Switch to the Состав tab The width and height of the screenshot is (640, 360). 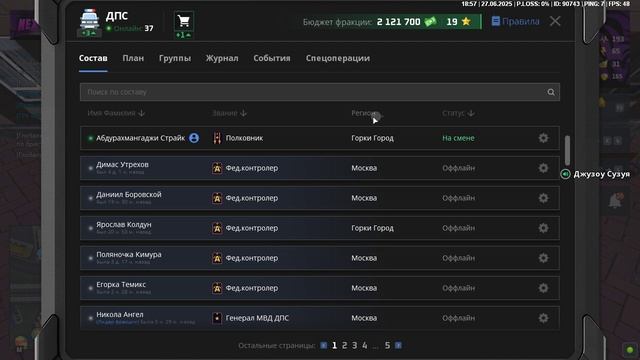(93, 58)
